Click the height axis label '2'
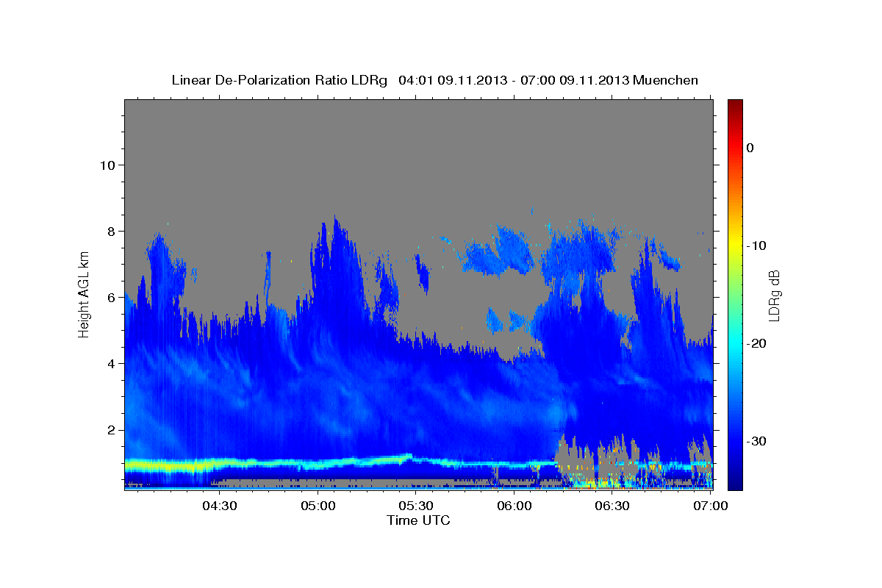This screenshot has height=588, width=882. coord(111,429)
